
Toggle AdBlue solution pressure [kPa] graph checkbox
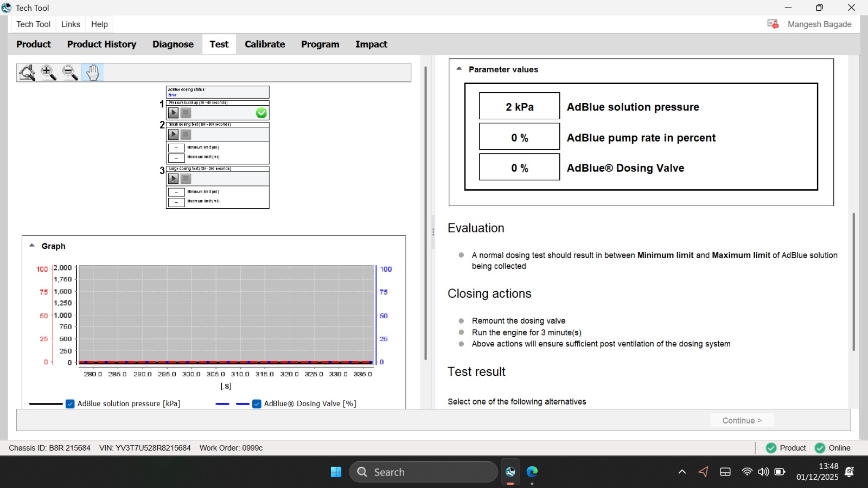click(x=70, y=404)
